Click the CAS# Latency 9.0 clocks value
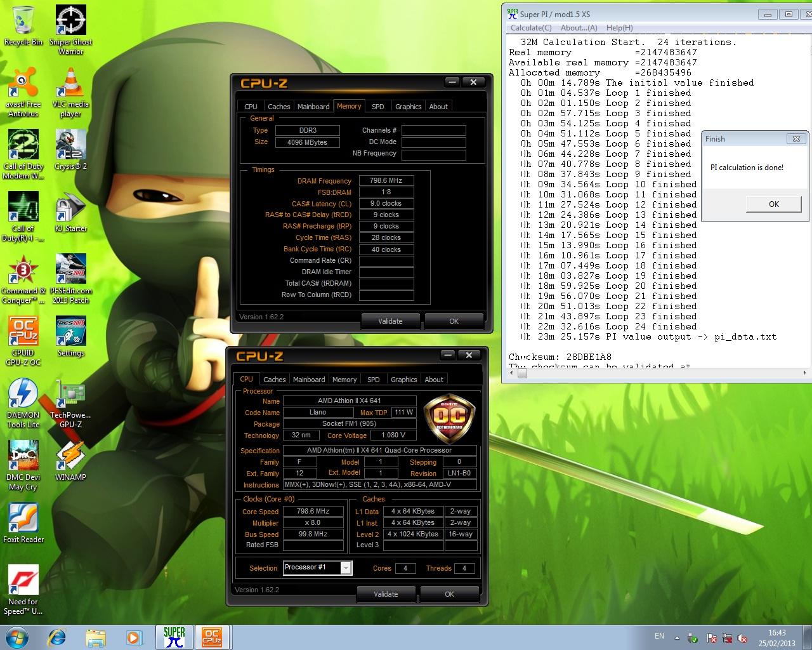Screen dimensions: 812x650 pos(386,204)
